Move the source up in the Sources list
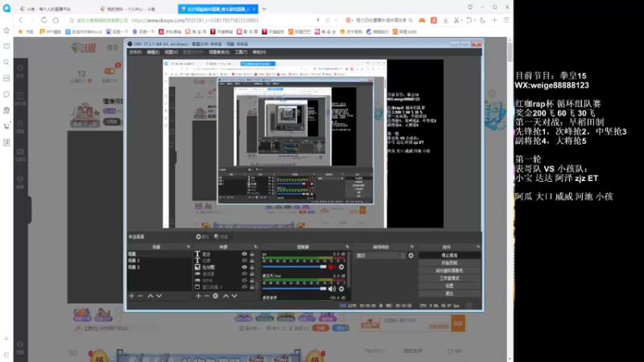644x362 pixels. pyautogui.click(x=225, y=296)
